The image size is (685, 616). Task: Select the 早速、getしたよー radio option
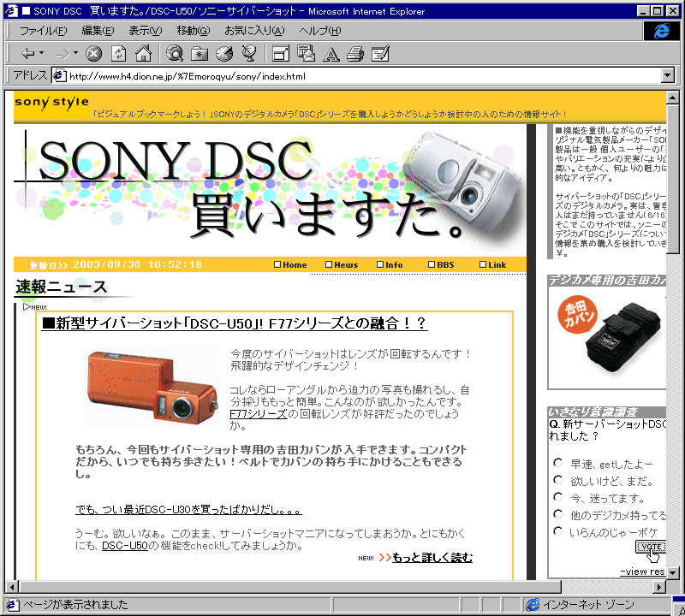[x=558, y=463]
